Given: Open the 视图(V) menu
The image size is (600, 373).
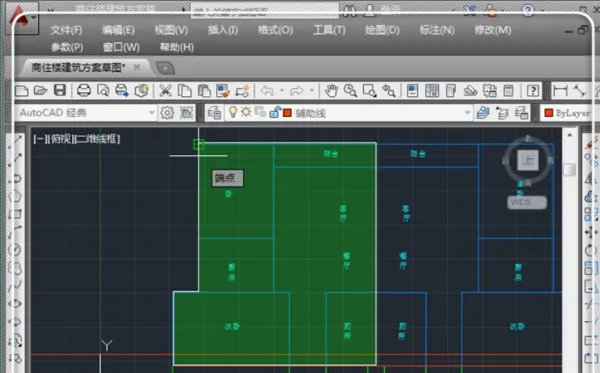Looking at the screenshot, I should (x=171, y=30).
